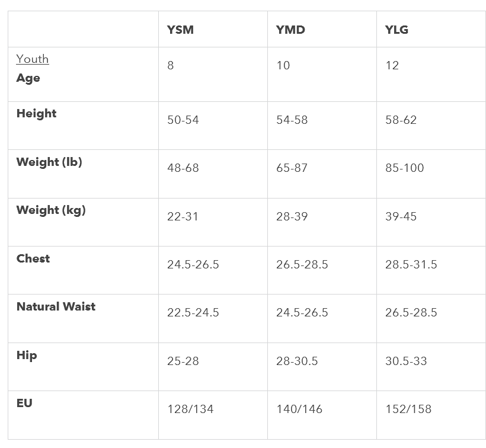The image size is (486, 448).
Task: Select the YSM hip value 25-28
Action: (183, 361)
